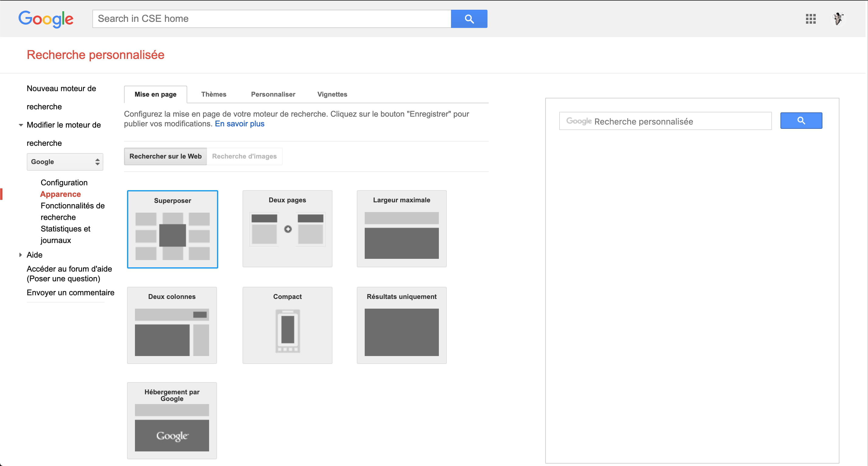The width and height of the screenshot is (868, 466).
Task: Collapse Modifier le moteur de recherche
Action: pos(21,125)
